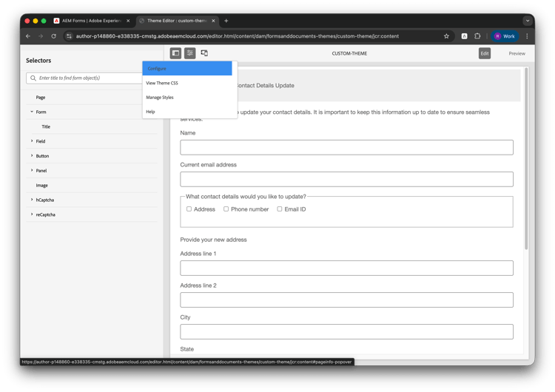Click the Address line 1 field
This screenshot has height=392, width=555.
[x=346, y=268]
